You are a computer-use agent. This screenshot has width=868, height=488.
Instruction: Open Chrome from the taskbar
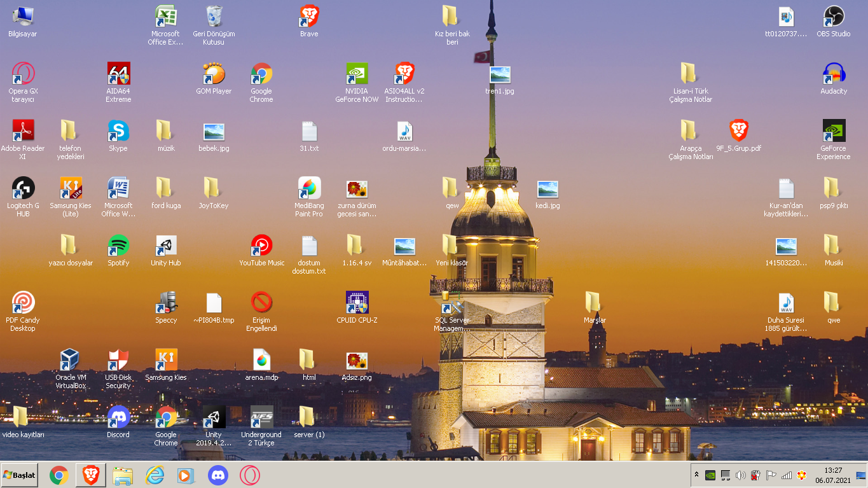click(x=59, y=475)
